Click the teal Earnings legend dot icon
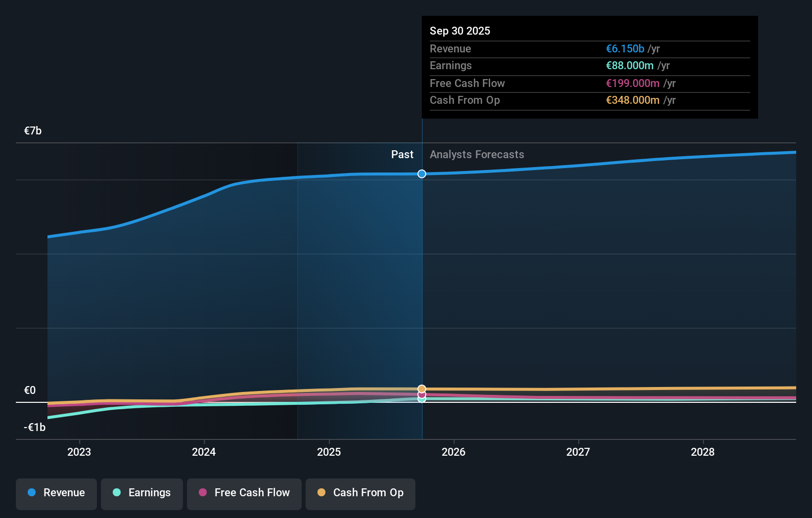 tap(117, 492)
